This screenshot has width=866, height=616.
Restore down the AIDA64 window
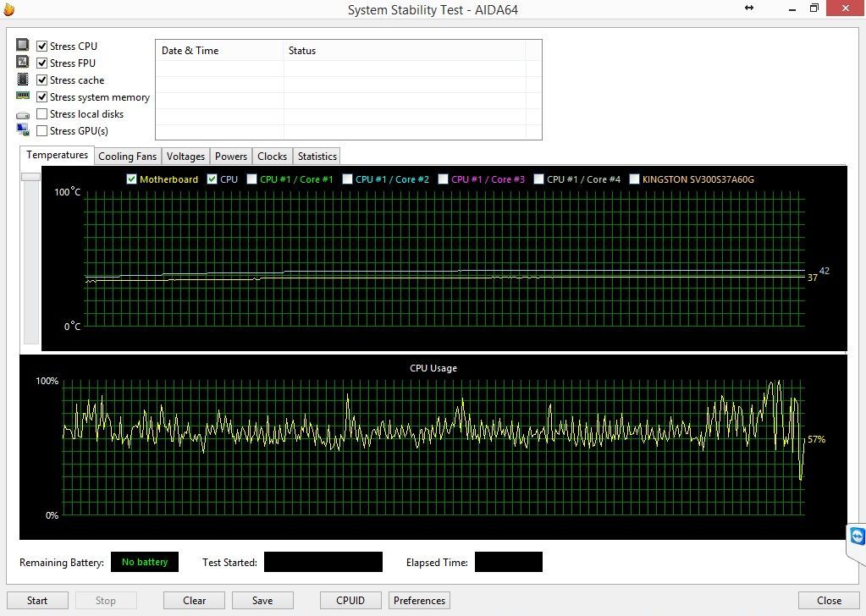814,8
